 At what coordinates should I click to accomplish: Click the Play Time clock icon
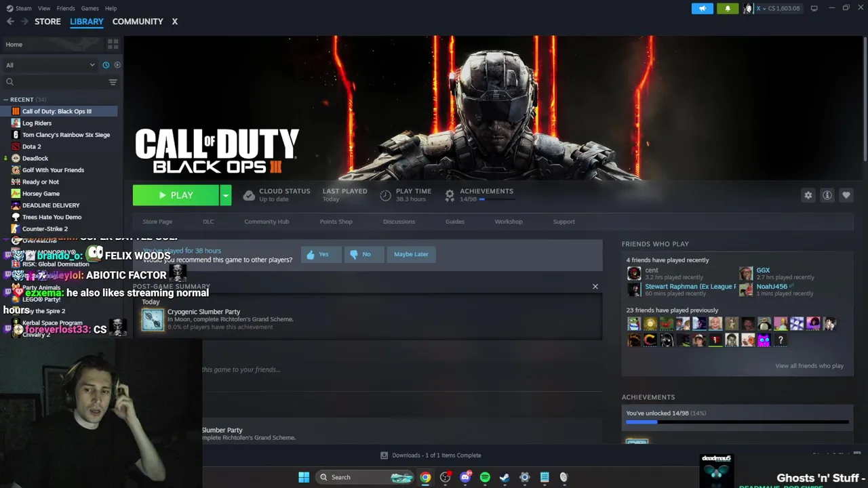[385, 195]
